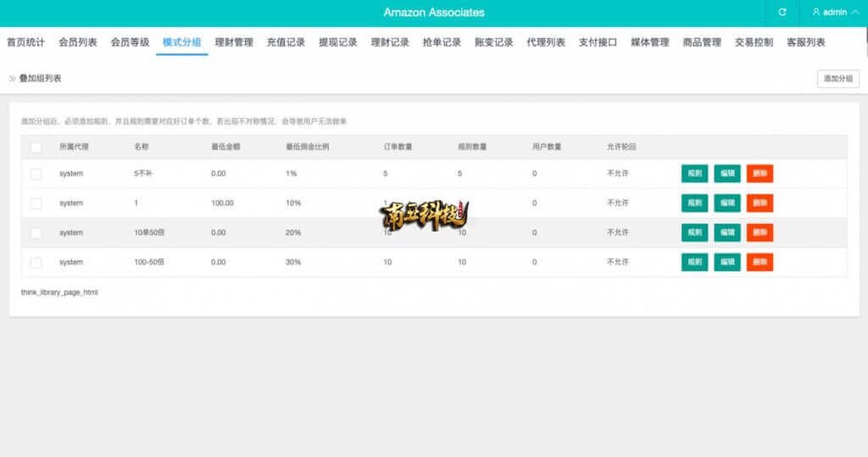
Task: Click the Amazon Associates title
Action: (x=433, y=13)
